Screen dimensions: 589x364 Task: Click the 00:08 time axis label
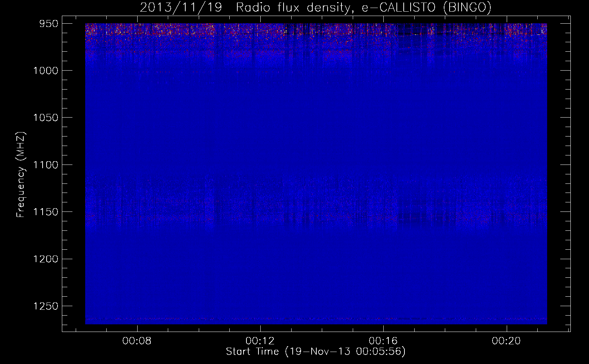click(x=137, y=341)
